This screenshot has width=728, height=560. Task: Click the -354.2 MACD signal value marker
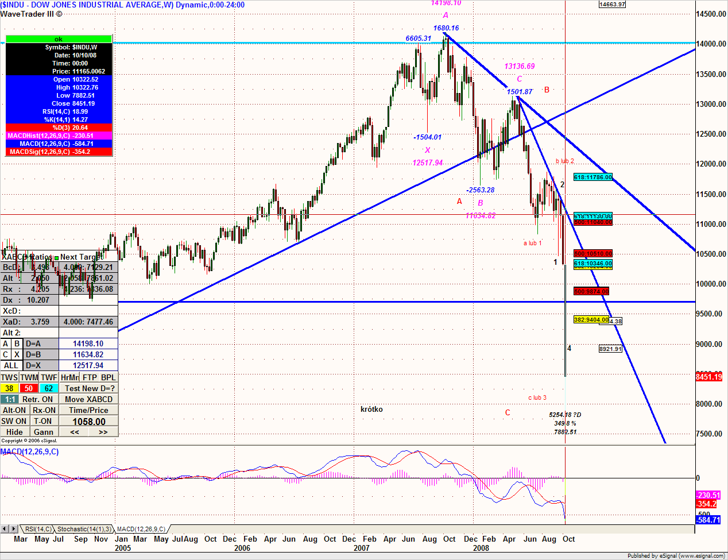click(x=707, y=504)
